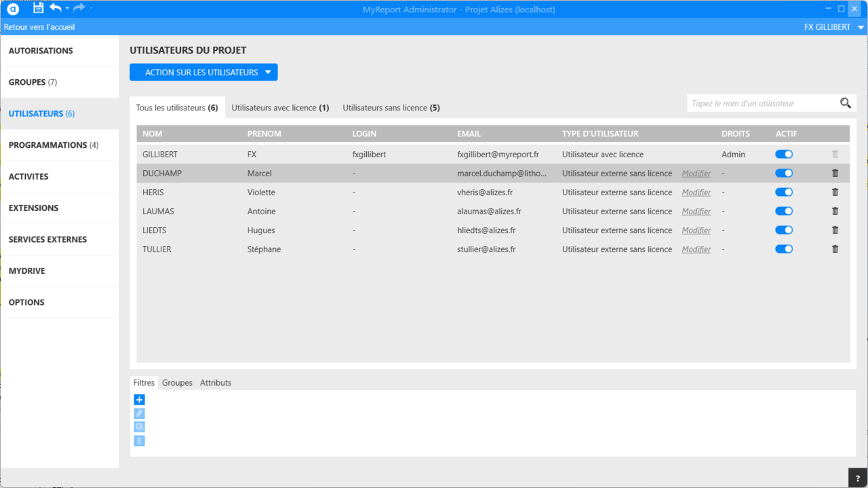This screenshot has height=488, width=868.
Task: Click trash icon for TULLIER row
Action: coord(835,249)
